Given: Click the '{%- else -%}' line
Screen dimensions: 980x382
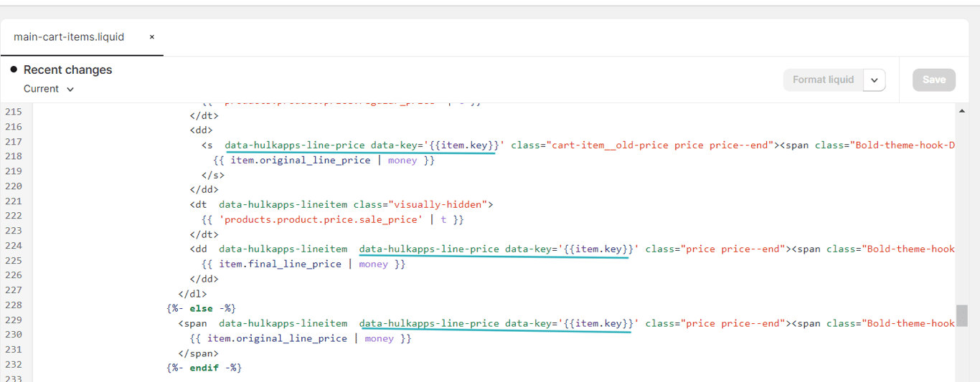Looking at the screenshot, I should [201, 308].
